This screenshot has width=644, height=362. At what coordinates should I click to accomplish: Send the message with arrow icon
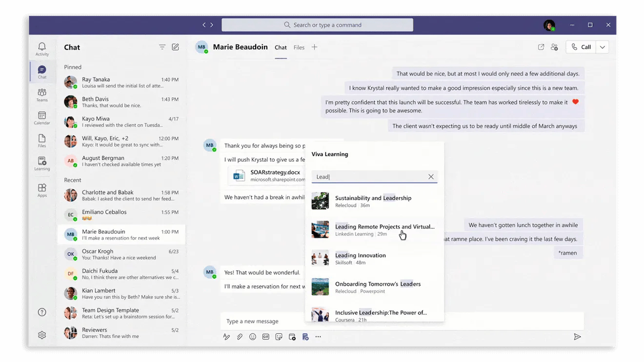point(577,337)
